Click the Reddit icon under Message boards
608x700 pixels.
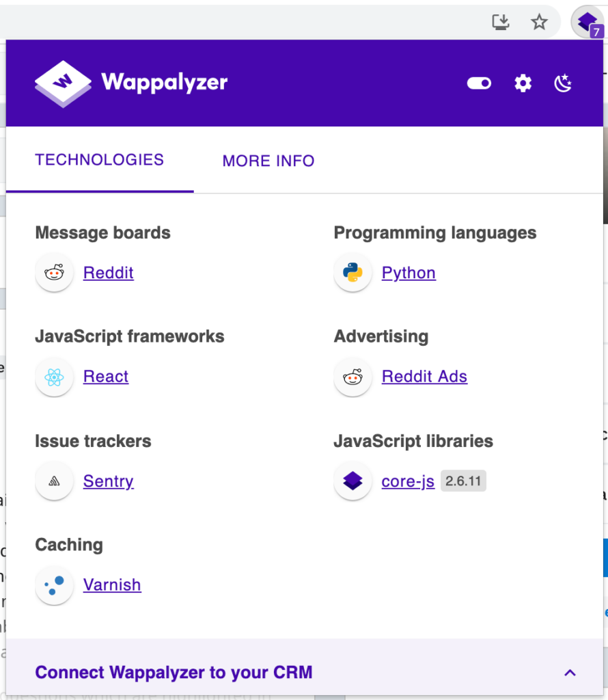54,272
